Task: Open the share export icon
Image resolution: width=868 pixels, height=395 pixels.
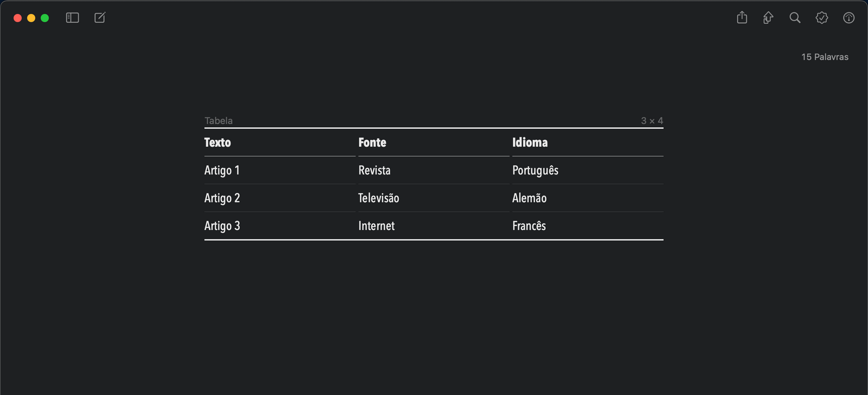Action: tap(742, 18)
